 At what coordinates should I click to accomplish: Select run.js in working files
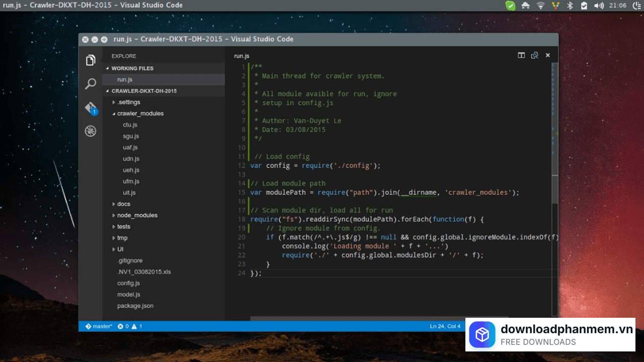click(125, 79)
